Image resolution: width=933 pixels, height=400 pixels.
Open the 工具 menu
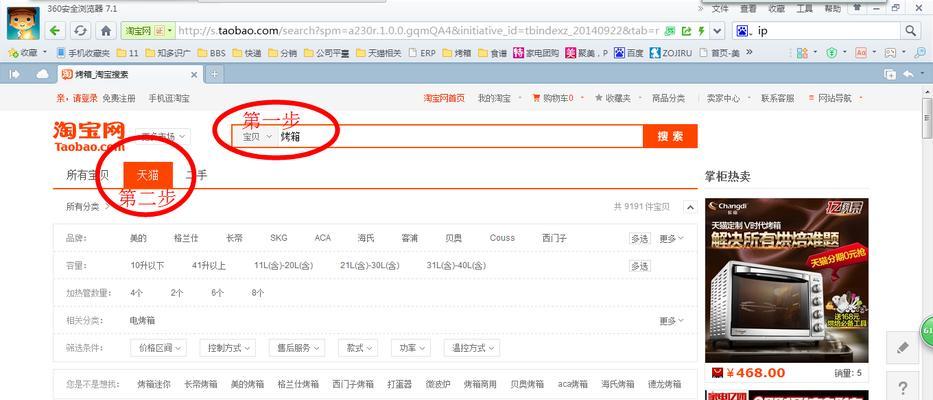coord(804,8)
